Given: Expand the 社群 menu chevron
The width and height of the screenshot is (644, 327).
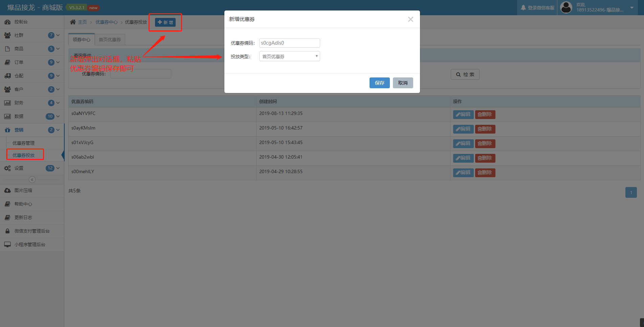Looking at the screenshot, I should (58, 35).
